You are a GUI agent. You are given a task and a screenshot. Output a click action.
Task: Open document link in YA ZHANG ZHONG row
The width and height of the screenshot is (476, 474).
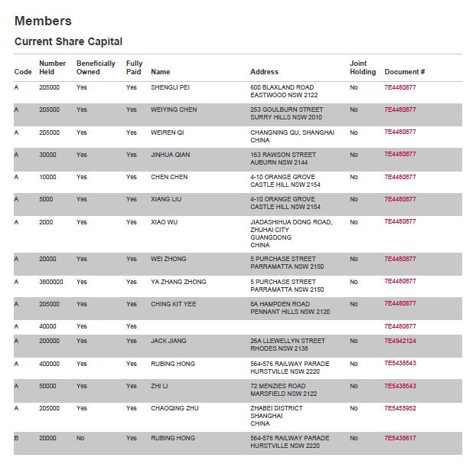click(x=399, y=282)
